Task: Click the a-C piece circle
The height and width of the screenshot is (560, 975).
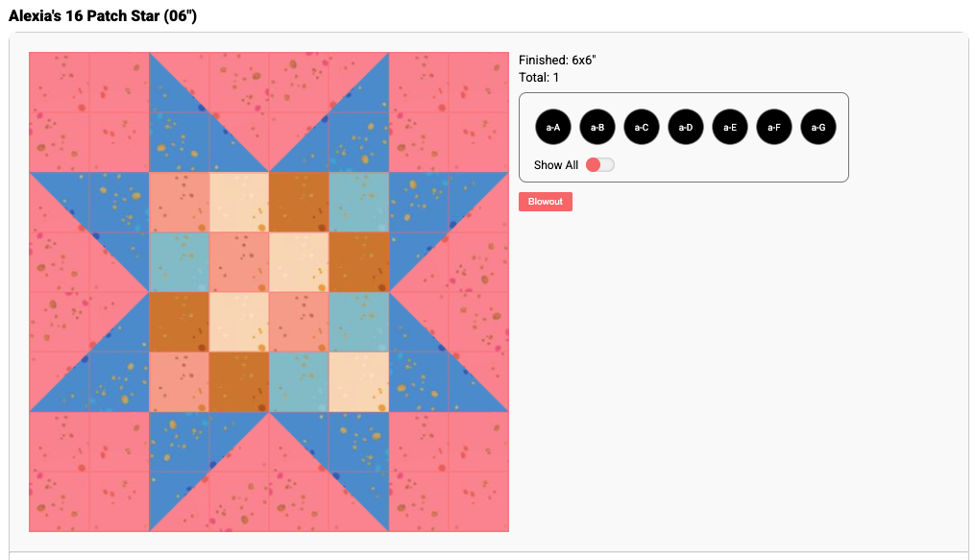Action: coord(642,127)
